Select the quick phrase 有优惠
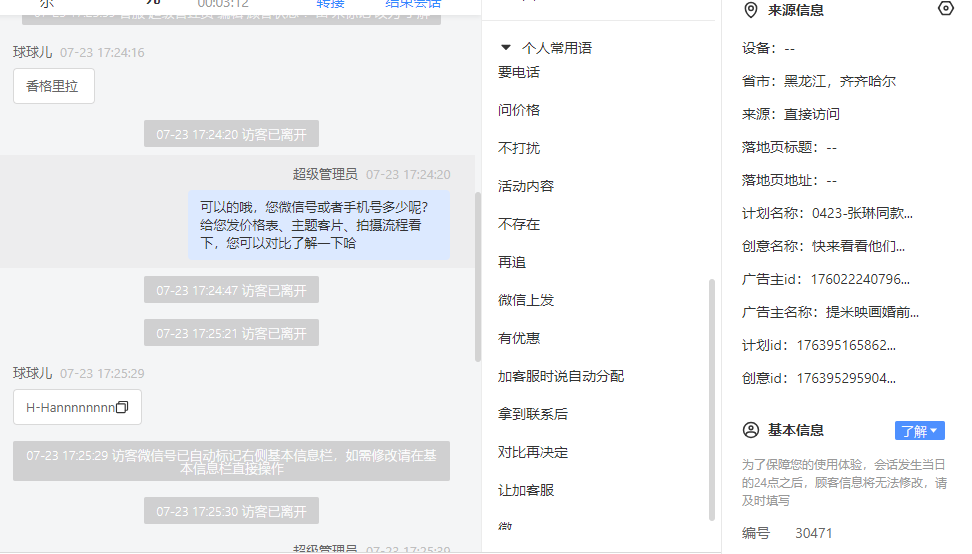Screen dimensions: 972x554 tap(519, 338)
